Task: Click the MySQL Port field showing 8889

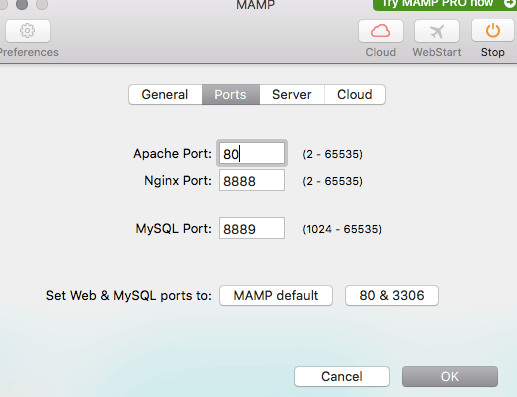Action: [252, 228]
